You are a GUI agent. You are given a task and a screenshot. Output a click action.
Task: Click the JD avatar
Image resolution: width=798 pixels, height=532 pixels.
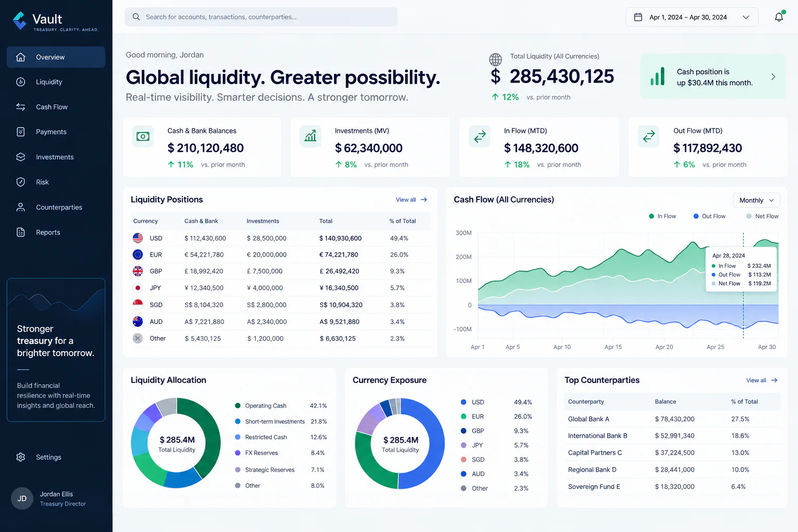(x=22, y=499)
